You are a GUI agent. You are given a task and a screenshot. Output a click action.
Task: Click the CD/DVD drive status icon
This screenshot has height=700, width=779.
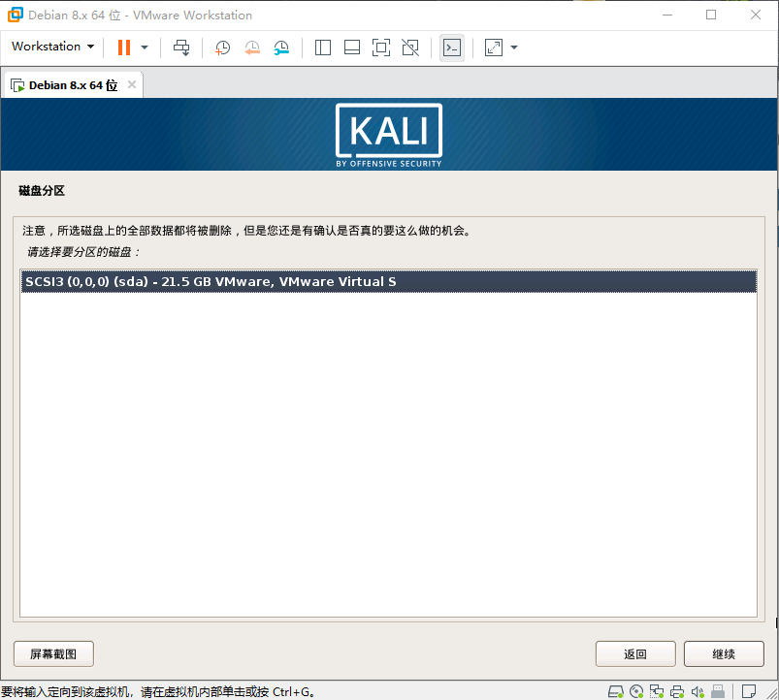[636, 691]
